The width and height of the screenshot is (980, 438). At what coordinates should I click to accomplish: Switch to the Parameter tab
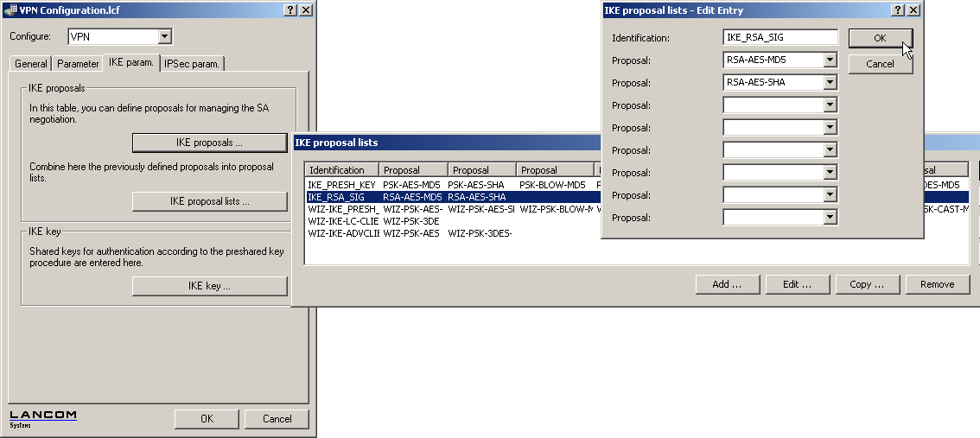(78, 64)
